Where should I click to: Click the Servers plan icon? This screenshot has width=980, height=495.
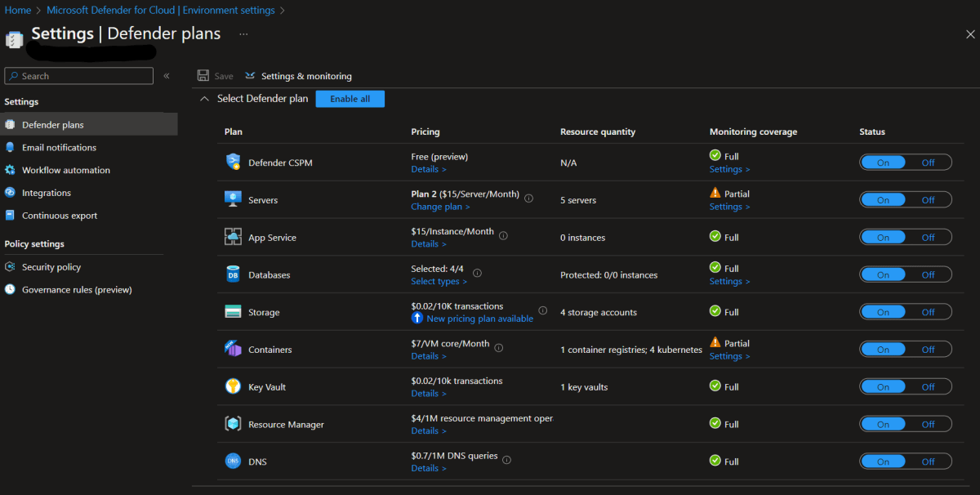tap(233, 199)
